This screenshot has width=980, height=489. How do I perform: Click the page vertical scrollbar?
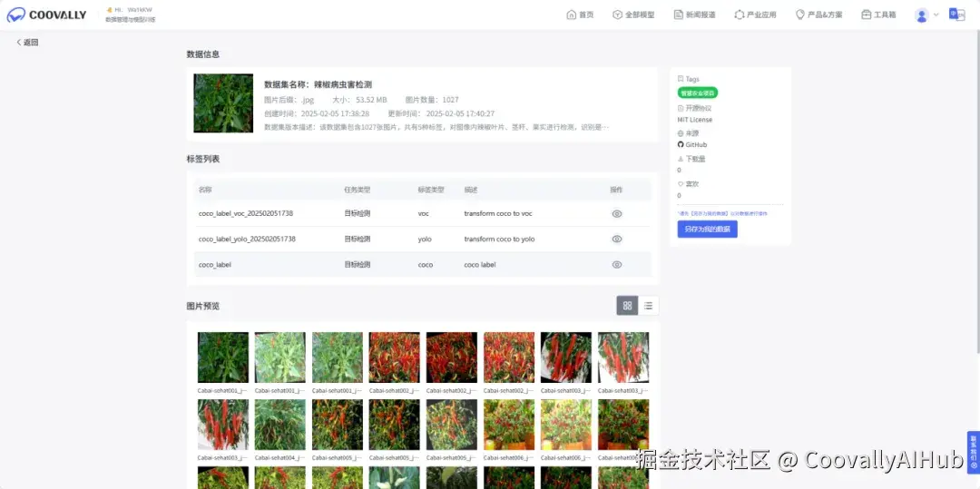[x=977, y=193]
